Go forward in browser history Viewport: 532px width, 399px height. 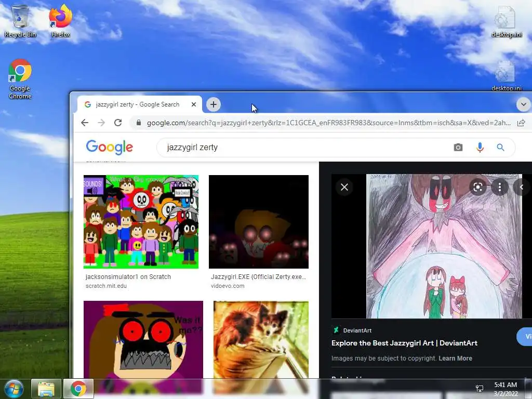click(101, 123)
